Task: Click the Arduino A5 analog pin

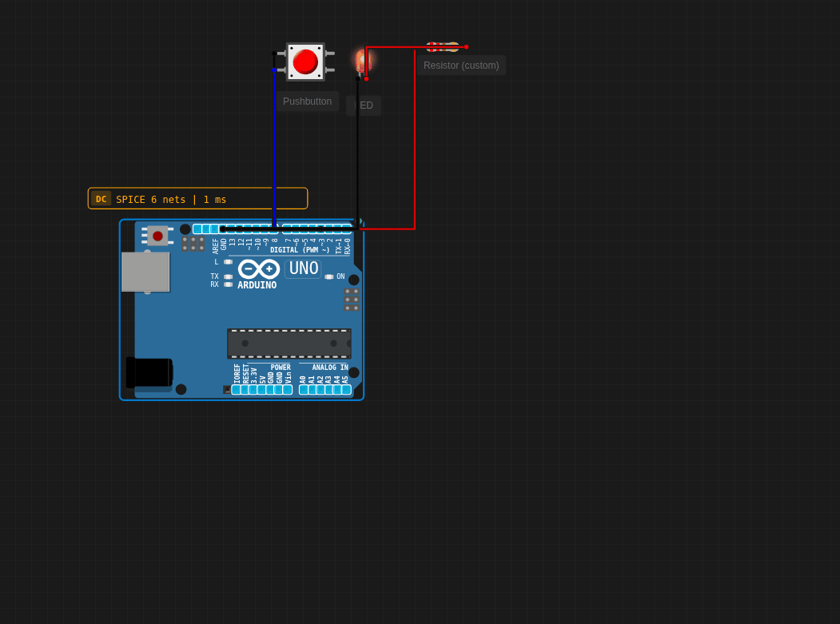Action: [x=346, y=389]
